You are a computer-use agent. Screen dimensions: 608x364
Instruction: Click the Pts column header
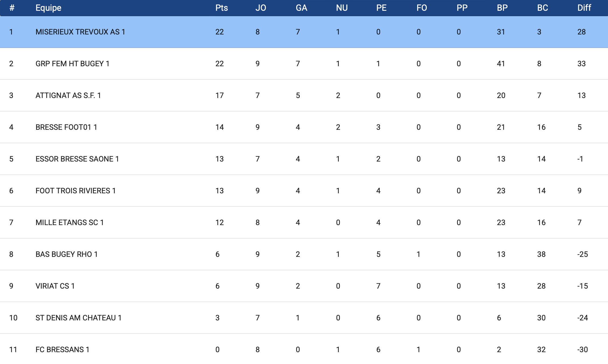pos(221,8)
